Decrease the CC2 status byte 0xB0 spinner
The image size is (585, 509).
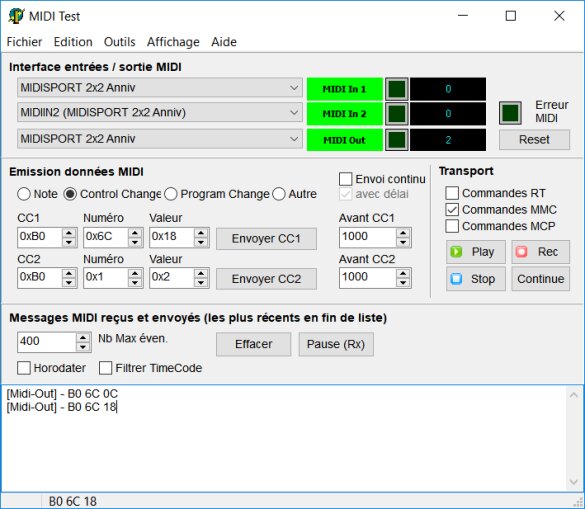69,283
